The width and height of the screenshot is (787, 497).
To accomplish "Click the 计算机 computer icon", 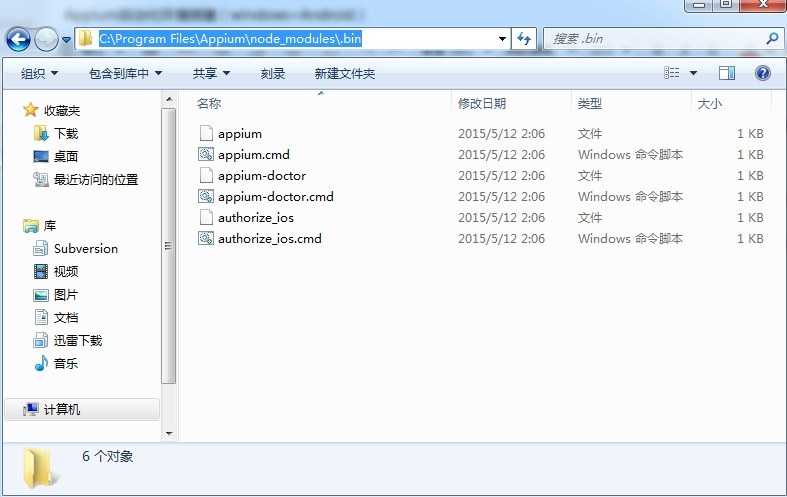I will click(31, 410).
